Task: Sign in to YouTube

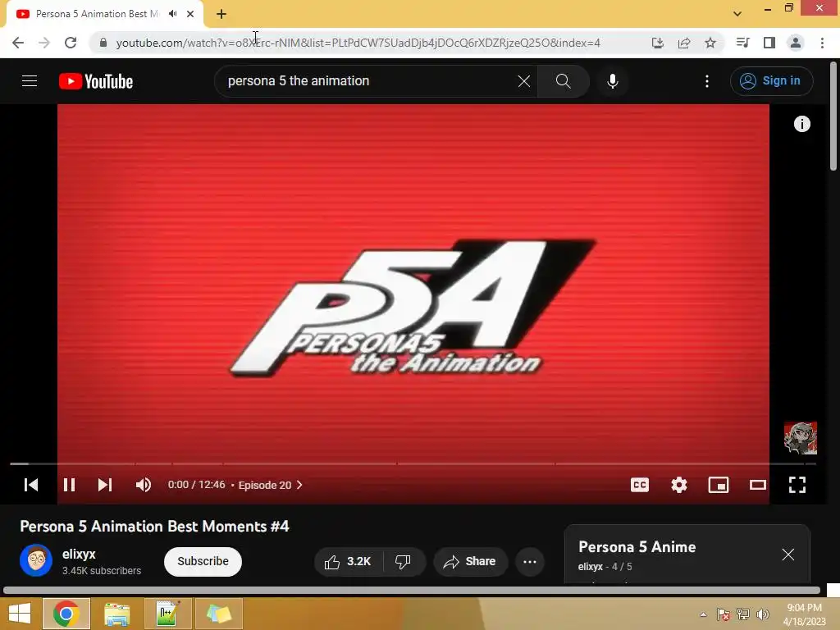Action: (771, 81)
